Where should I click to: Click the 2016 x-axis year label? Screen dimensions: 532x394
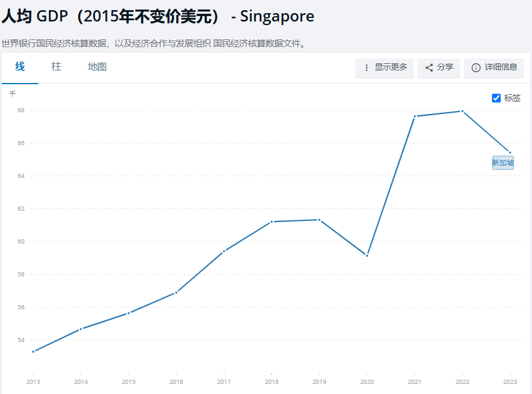pyautogui.click(x=176, y=382)
